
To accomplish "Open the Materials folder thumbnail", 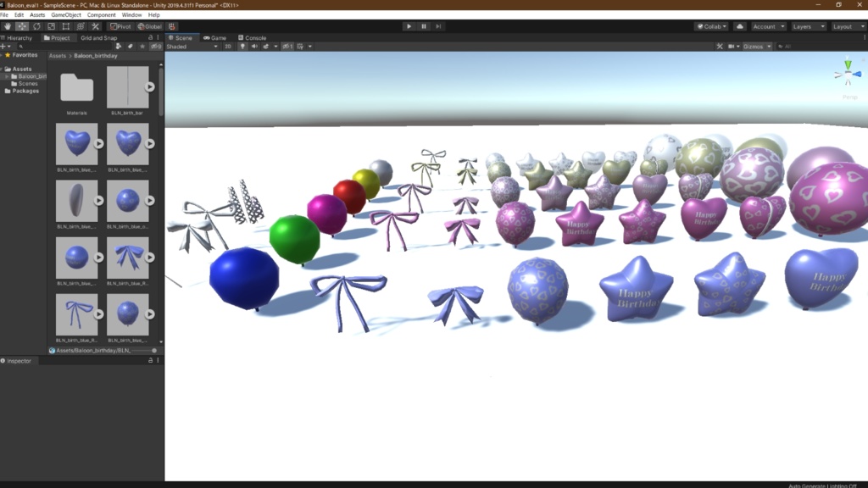I will [x=77, y=88].
